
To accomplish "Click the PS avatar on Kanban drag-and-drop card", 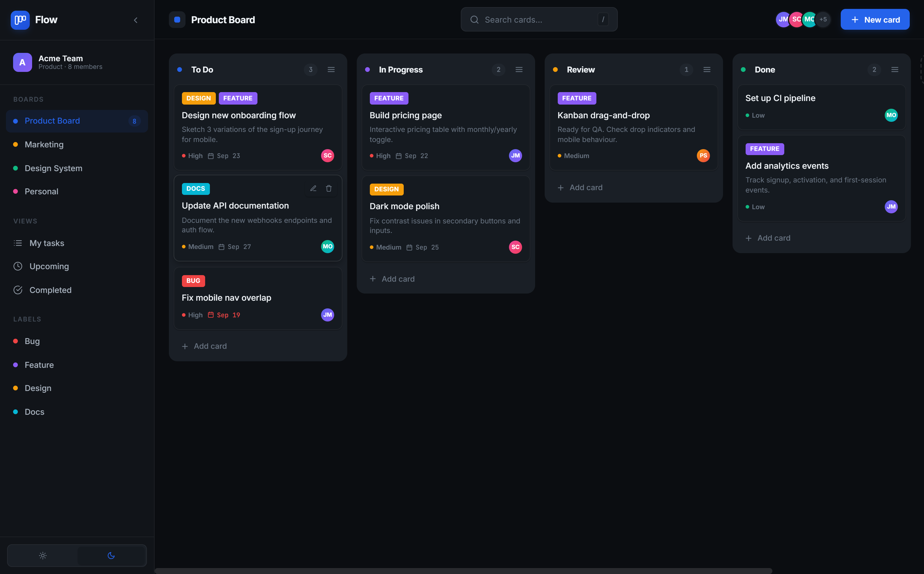I will pyautogui.click(x=703, y=156).
